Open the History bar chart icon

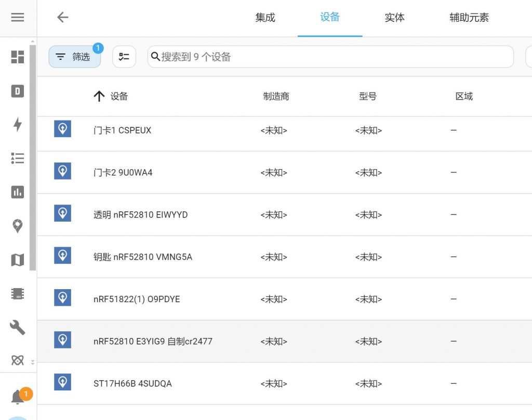pyautogui.click(x=18, y=192)
